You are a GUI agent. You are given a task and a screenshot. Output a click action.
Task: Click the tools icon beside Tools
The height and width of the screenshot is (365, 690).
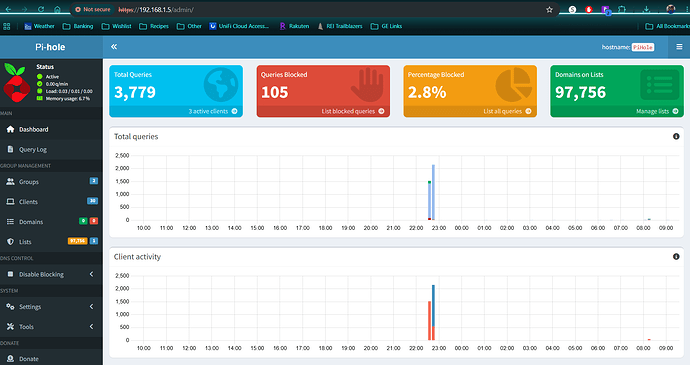pyautogui.click(x=11, y=327)
